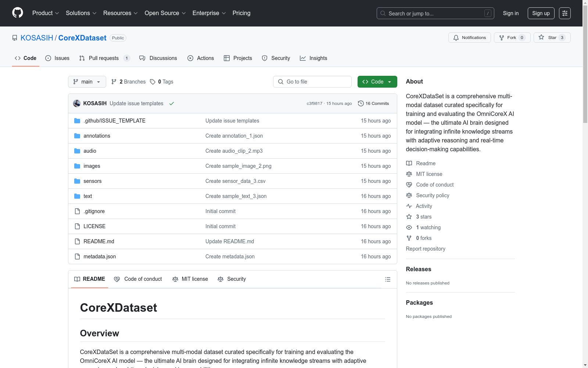588x368 pixels.
Task: Select the Code of conduct README tab
Action: pos(138,279)
